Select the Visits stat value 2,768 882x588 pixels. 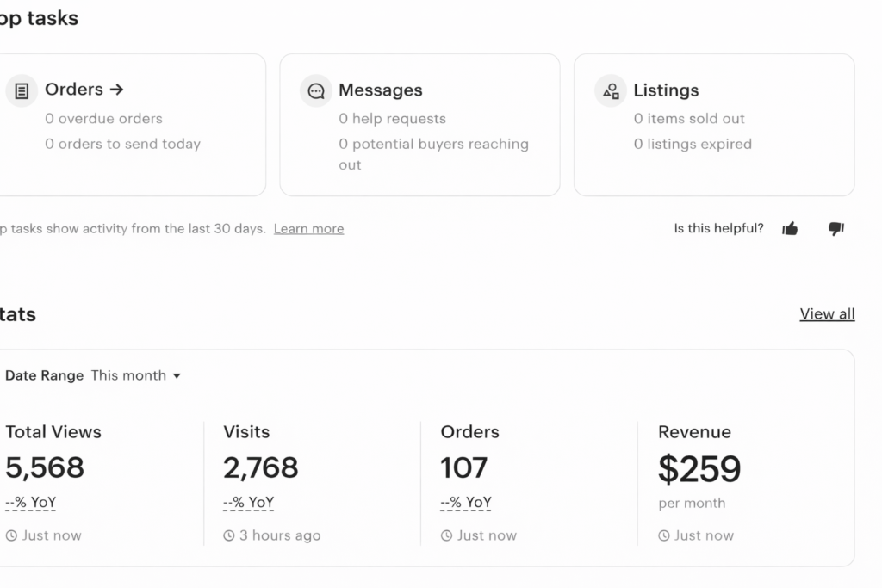coord(260,467)
